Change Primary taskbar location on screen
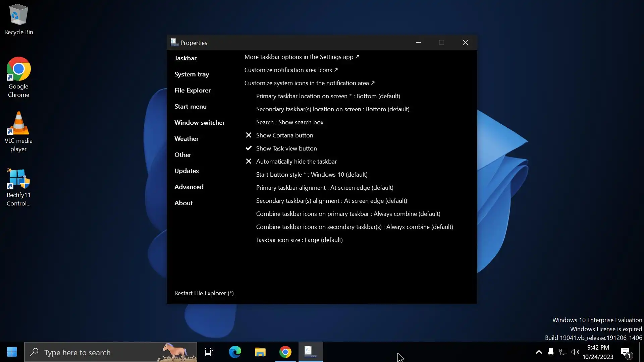The height and width of the screenshot is (362, 644). [328, 96]
